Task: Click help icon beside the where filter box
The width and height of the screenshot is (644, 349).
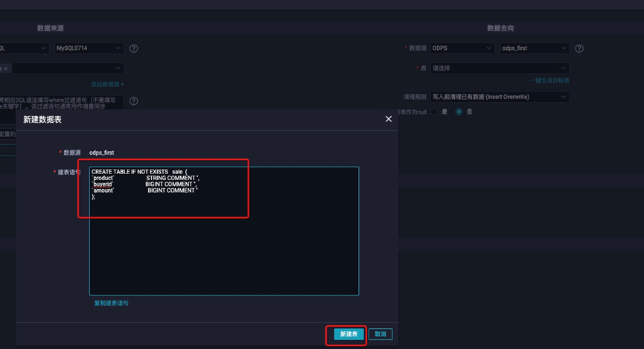Action: 133,101
